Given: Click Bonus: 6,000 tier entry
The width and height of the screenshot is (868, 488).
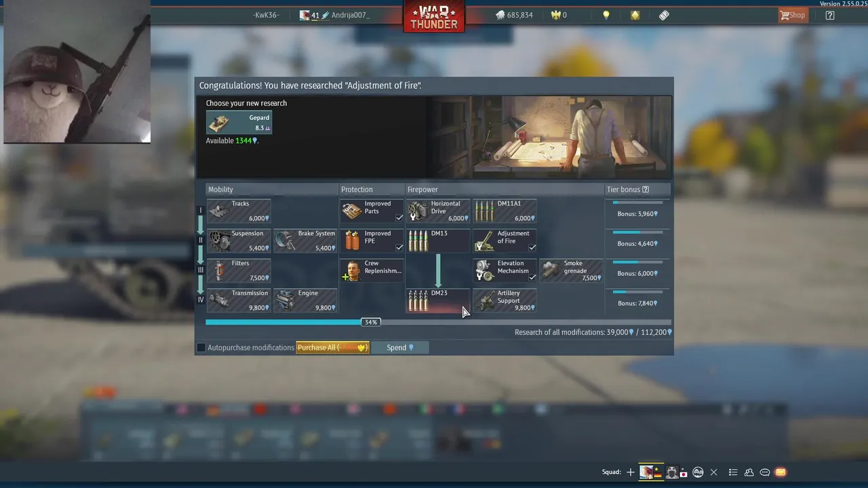Looking at the screenshot, I should coord(637,274).
